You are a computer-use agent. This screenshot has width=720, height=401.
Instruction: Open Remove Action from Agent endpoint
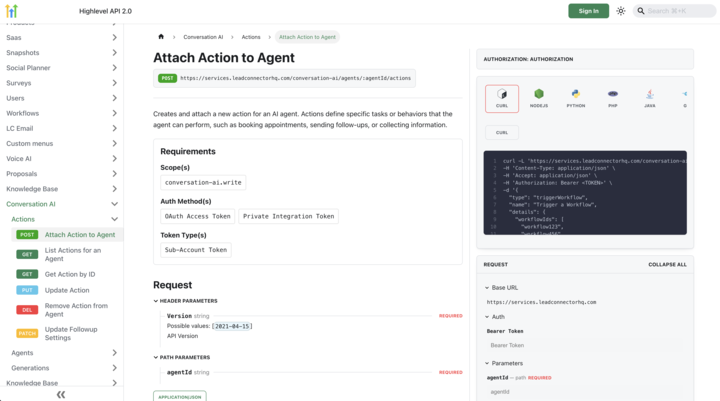tap(76, 310)
